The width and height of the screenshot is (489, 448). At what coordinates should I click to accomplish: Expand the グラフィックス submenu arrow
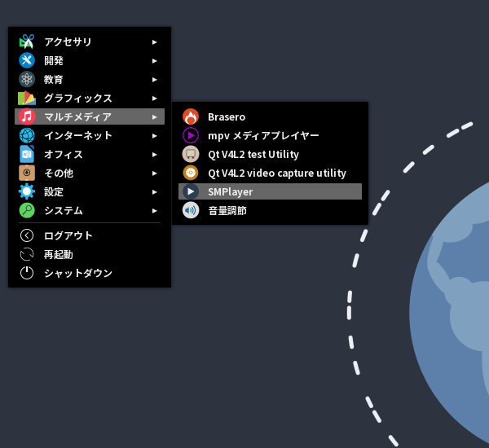154,99
